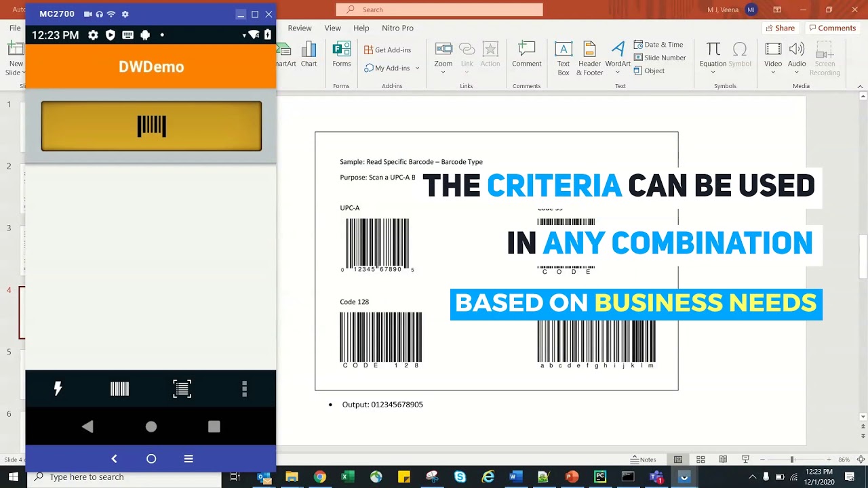Toggle the Notes pane in status bar

643,460
